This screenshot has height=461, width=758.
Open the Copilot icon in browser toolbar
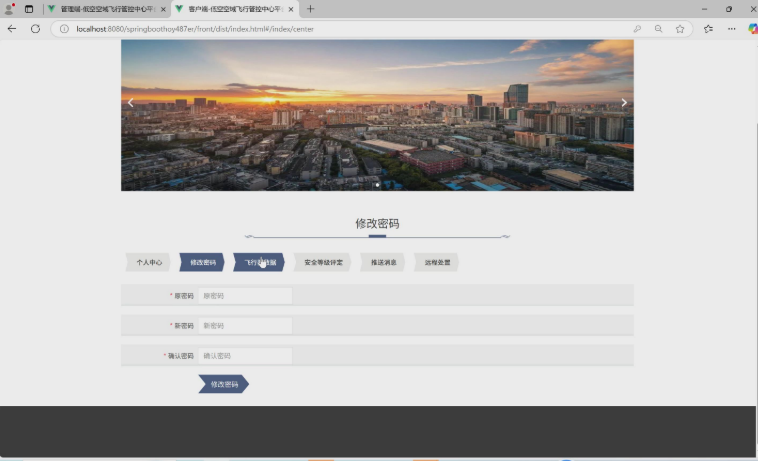753,29
